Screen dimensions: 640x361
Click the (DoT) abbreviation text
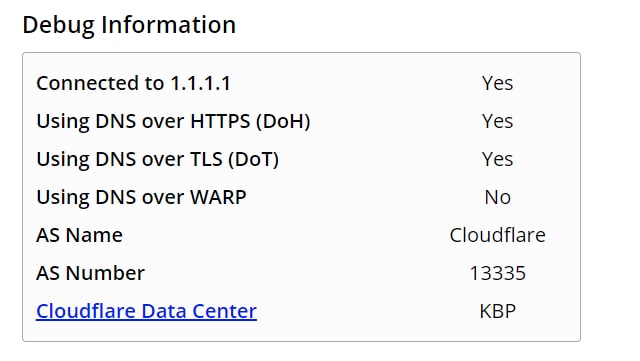pyautogui.click(x=253, y=160)
